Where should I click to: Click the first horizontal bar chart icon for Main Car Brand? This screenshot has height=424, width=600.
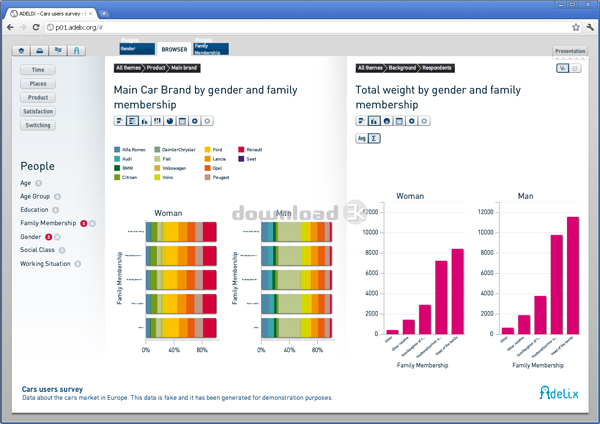click(120, 121)
